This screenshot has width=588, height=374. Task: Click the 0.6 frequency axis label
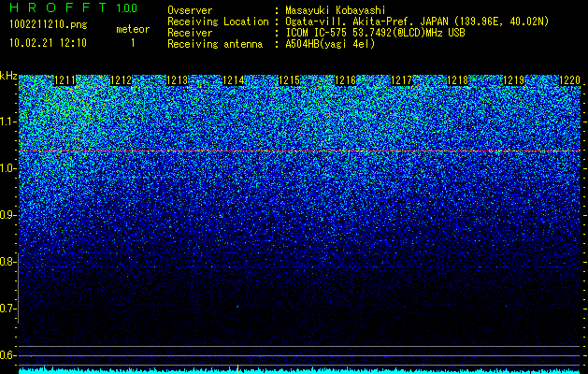pyautogui.click(x=7, y=355)
